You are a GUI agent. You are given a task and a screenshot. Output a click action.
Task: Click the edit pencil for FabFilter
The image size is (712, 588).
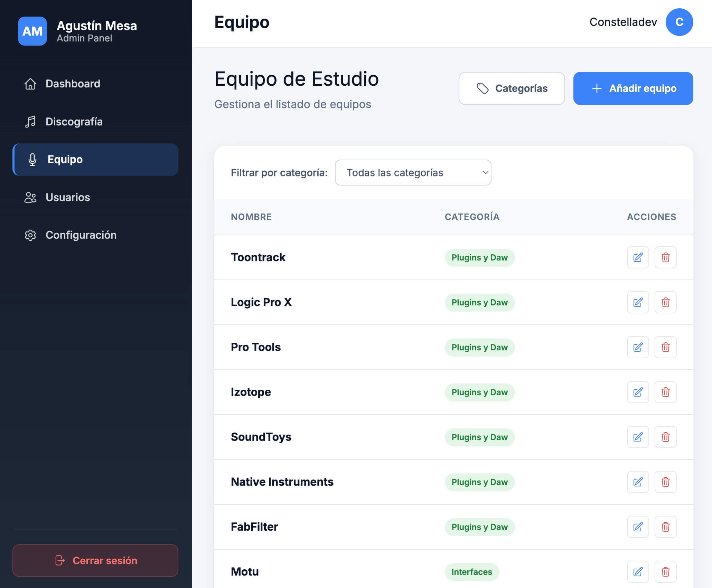click(x=638, y=527)
